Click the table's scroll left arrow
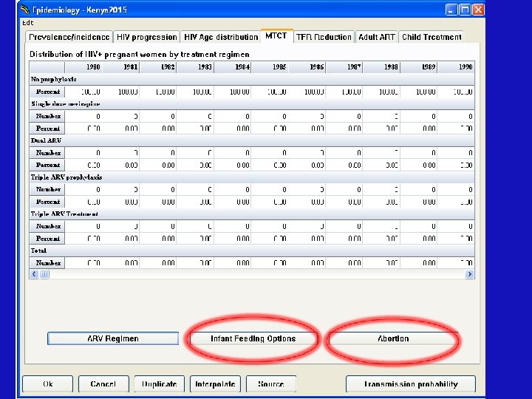Image resolution: width=532 pixels, height=399 pixels. pos(34,274)
